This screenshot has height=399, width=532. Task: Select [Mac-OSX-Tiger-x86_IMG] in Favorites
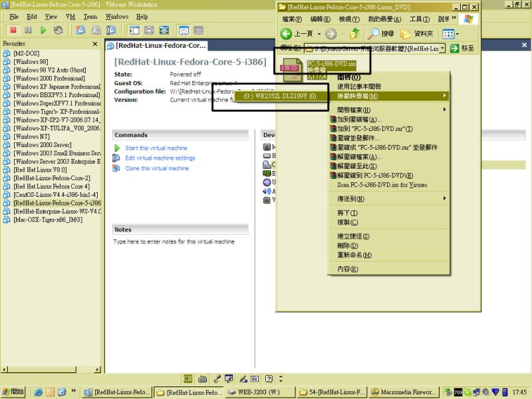[x=48, y=219]
